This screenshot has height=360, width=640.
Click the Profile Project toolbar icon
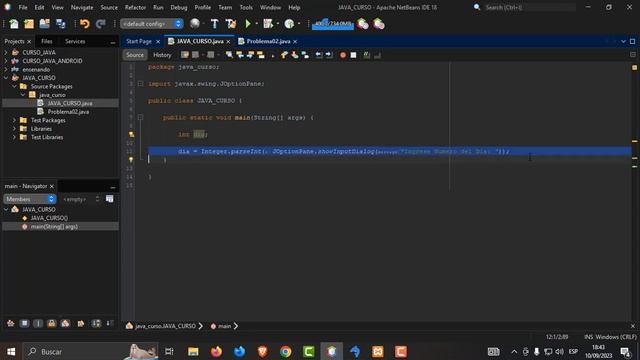(x=289, y=24)
